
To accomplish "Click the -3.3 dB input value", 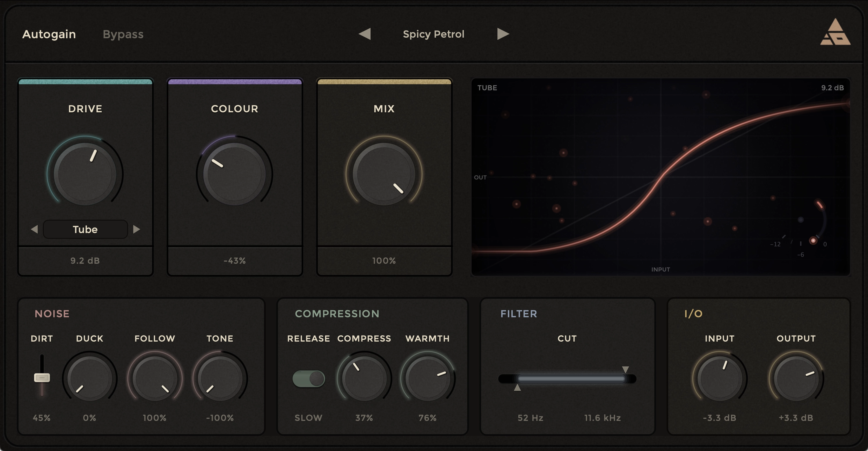I will (719, 418).
